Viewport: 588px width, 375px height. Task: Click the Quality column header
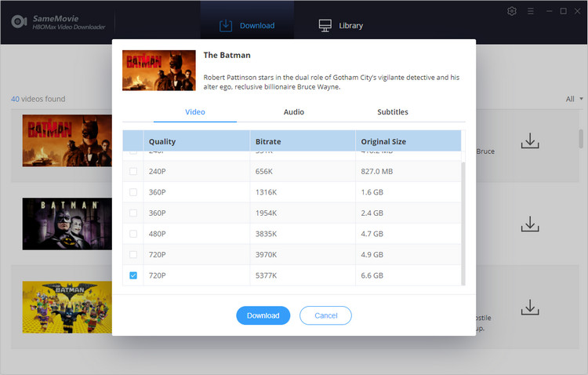tap(197, 141)
